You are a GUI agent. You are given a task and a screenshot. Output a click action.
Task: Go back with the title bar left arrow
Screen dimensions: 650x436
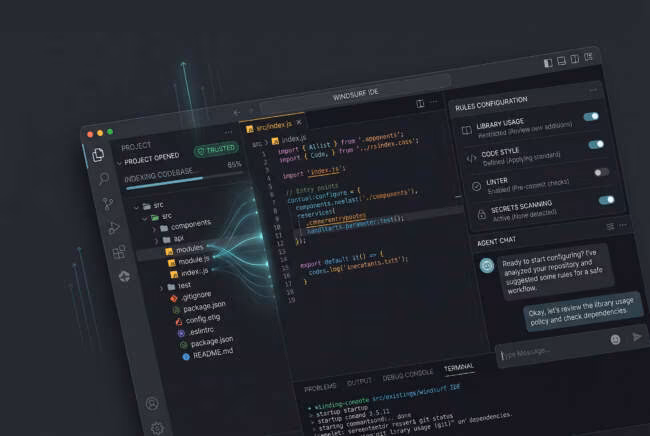237,112
